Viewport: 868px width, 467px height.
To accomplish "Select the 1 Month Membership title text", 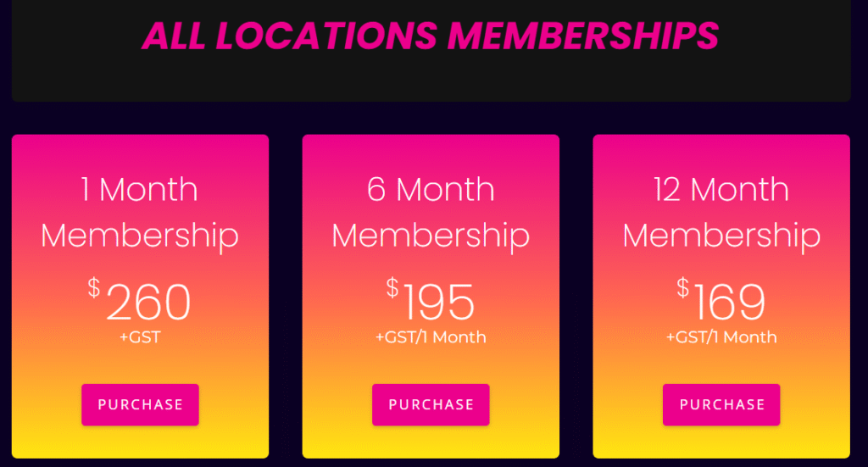I will 140,213.
